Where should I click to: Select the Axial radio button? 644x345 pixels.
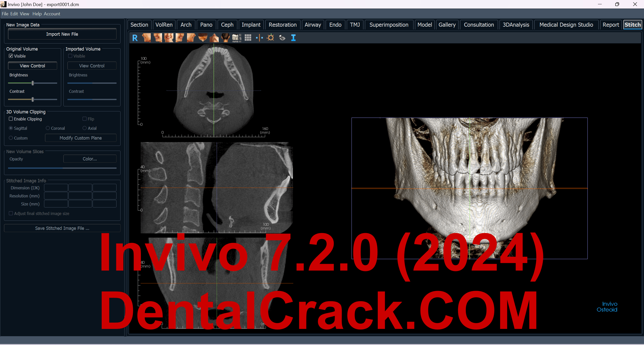click(85, 128)
